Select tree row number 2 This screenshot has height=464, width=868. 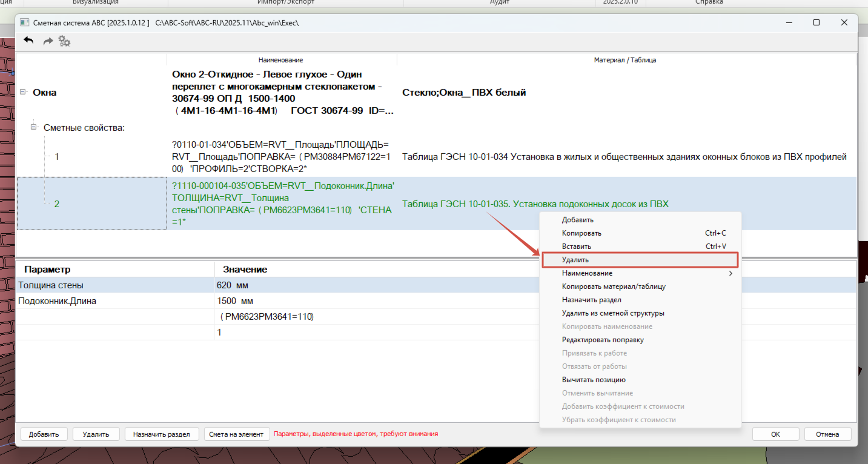click(57, 204)
